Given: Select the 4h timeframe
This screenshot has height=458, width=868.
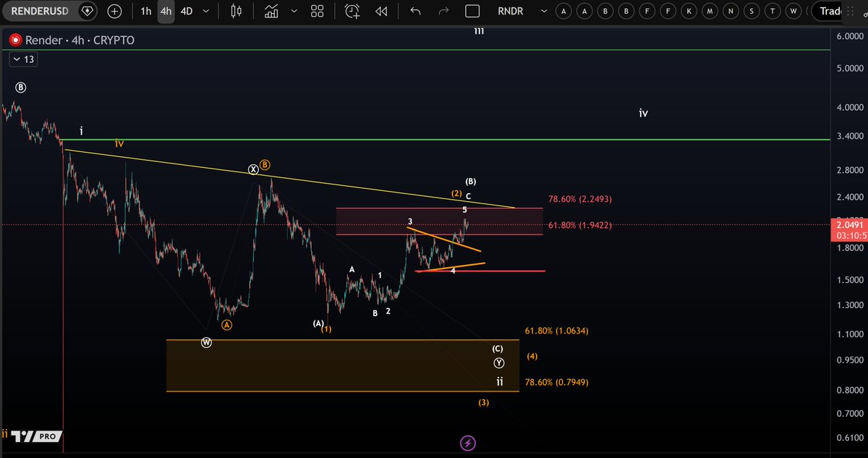Looking at the screenshot, I should [166, 12].
